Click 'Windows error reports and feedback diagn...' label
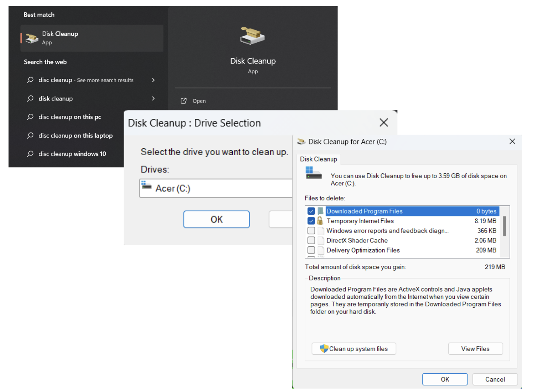The width and height of the screenshot is (543, 392). (387, 231)
